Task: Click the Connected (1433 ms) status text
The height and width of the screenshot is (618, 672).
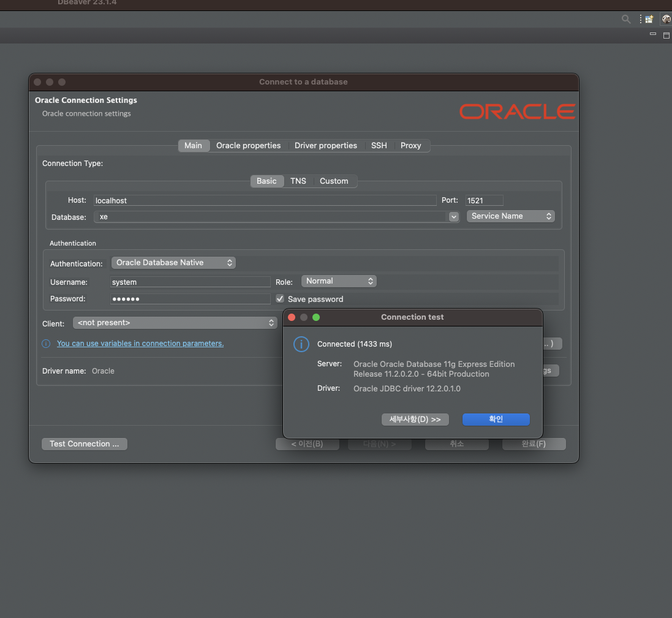Action: (x=355, y=344)
